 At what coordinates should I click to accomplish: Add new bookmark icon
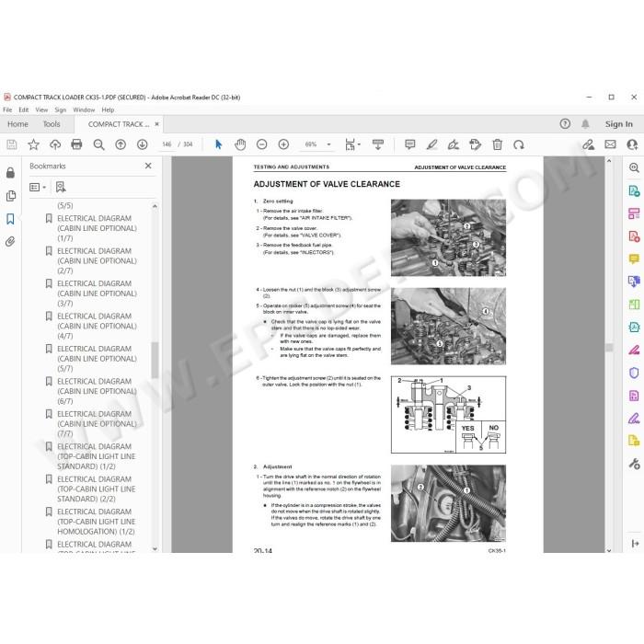pyautogui.click(x=61, y=188)
